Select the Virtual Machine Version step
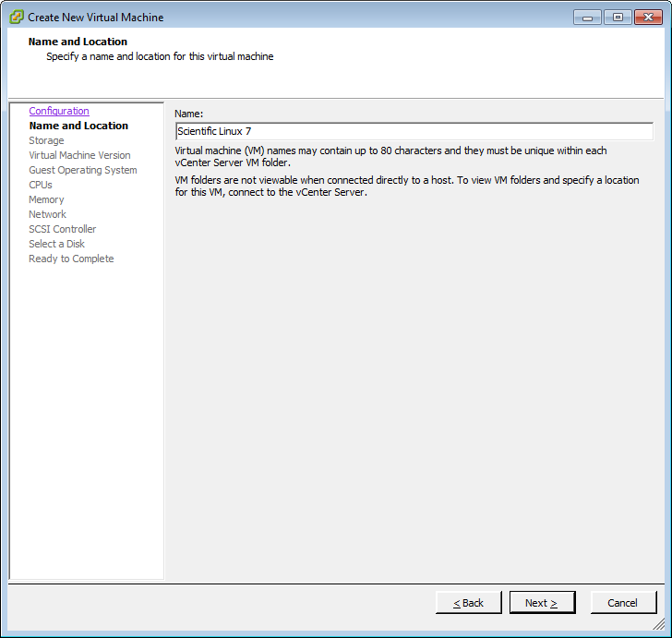672x638 pixels. pos(79,155)
